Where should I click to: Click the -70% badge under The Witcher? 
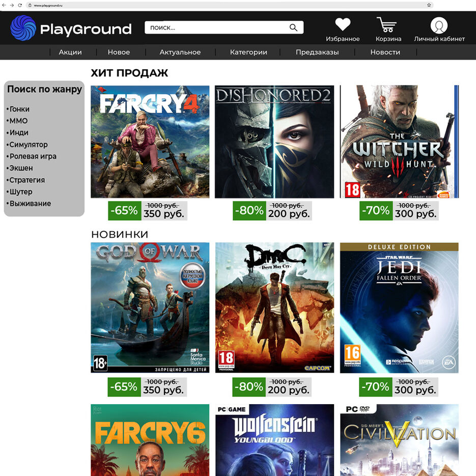click(376, 210)
